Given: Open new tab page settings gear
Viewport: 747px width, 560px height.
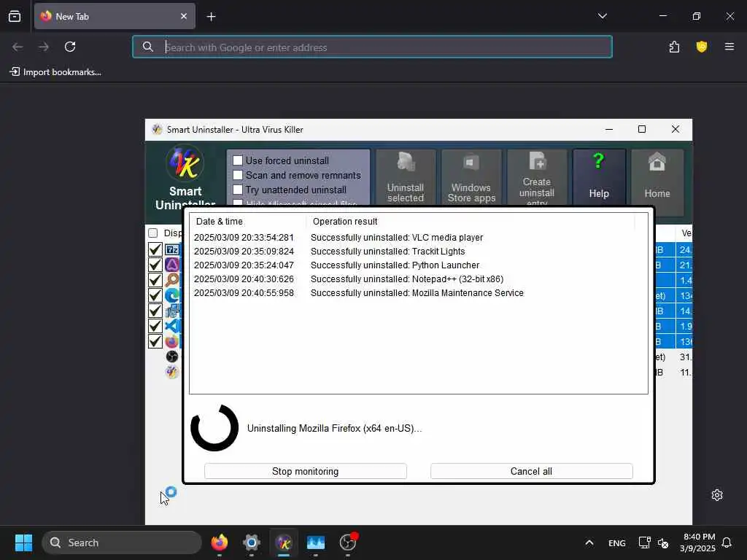Looking at the screenshot, I should pyautogui.click(x=716, y=495).
